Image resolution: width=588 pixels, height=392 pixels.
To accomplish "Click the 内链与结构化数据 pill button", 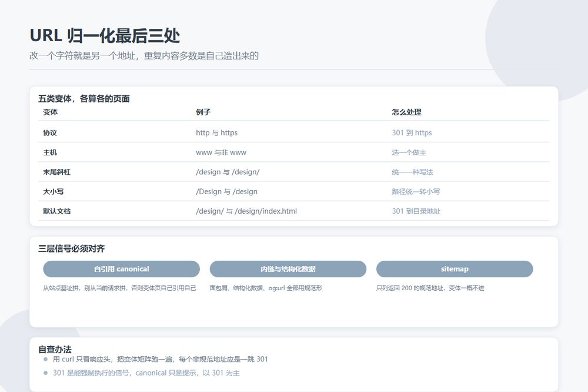I will [288, 269].
